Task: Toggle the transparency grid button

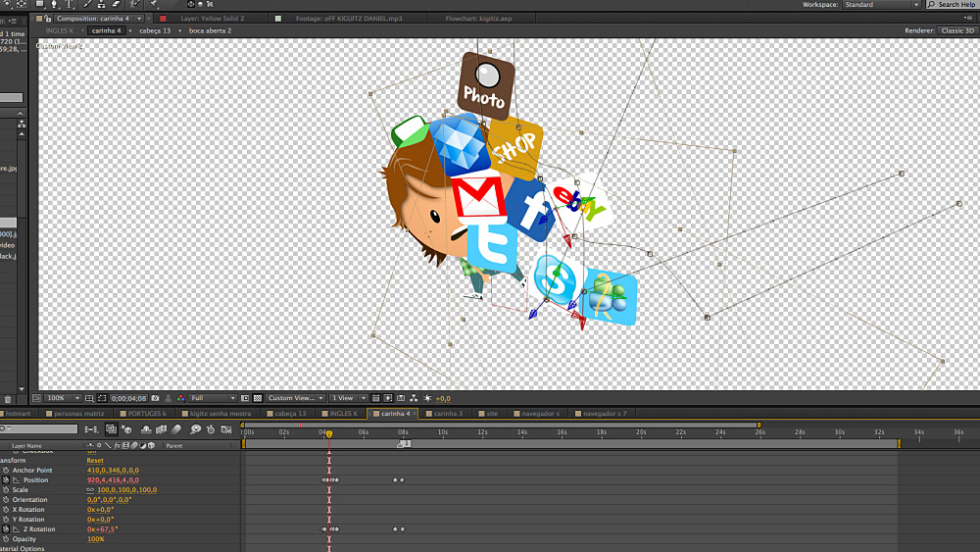Action: [258, 398]
